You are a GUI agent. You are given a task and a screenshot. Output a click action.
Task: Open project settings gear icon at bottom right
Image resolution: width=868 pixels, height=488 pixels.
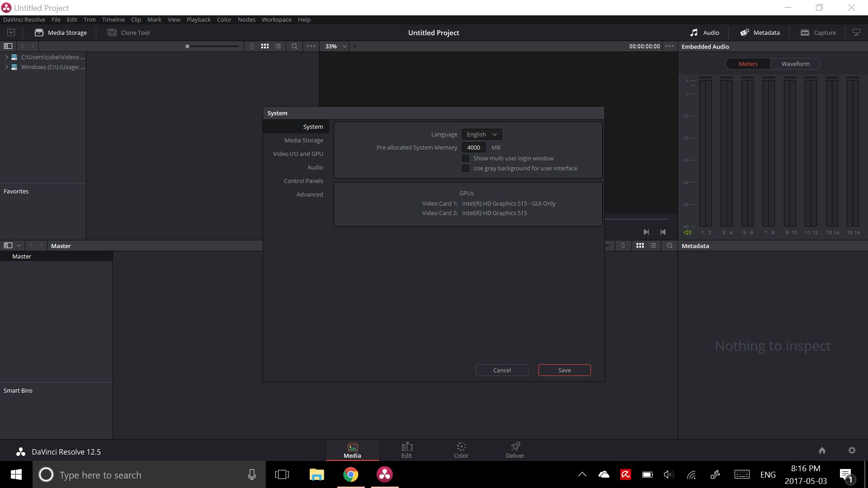pyautogui.click(x=852, y=450)
